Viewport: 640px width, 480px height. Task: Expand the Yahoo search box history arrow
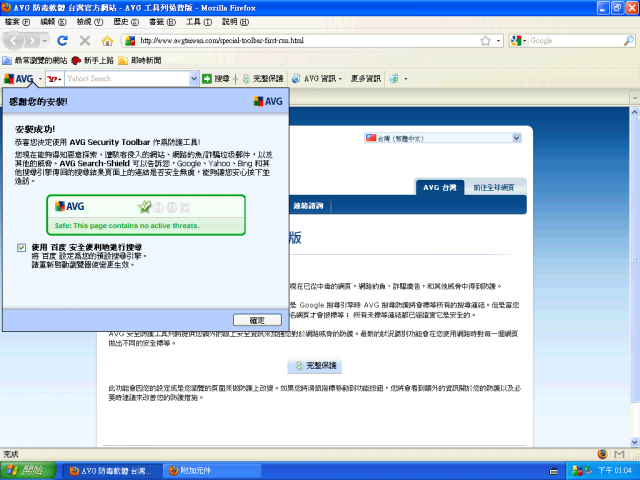pyautogui.click(x=194, y=79)
